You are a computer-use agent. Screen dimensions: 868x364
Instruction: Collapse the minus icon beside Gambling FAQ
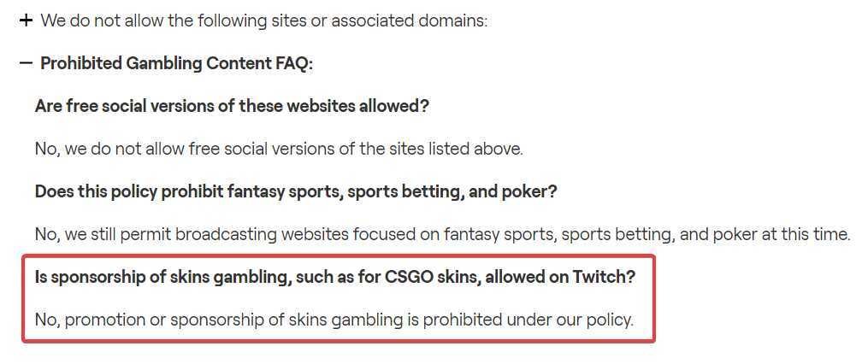(26, 63)
